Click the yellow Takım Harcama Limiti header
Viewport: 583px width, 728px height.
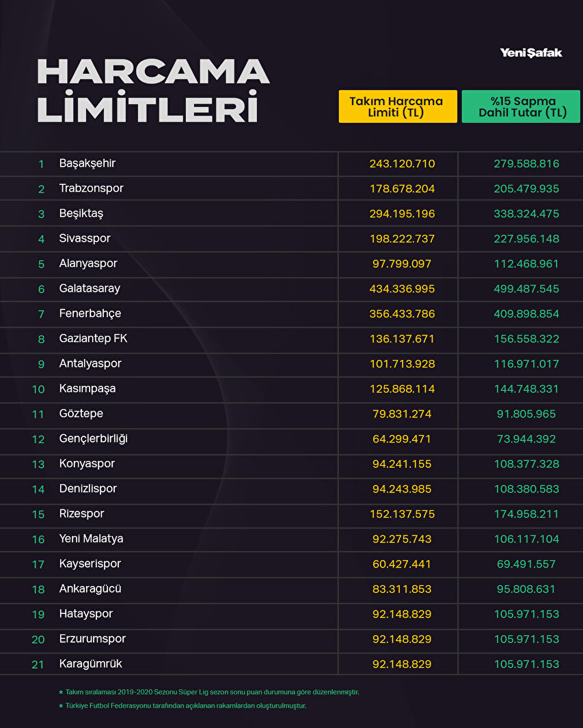(x=397, y=107)
